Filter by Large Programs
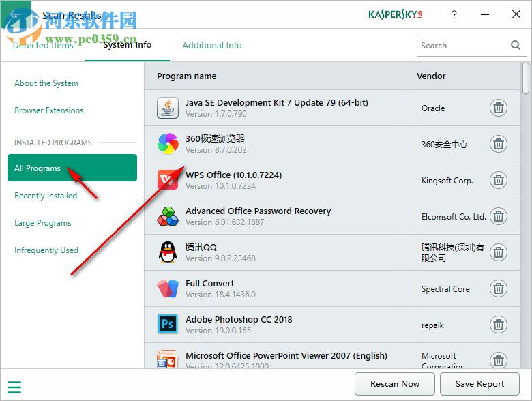The image size is (532, 401). tap(43, 223)
